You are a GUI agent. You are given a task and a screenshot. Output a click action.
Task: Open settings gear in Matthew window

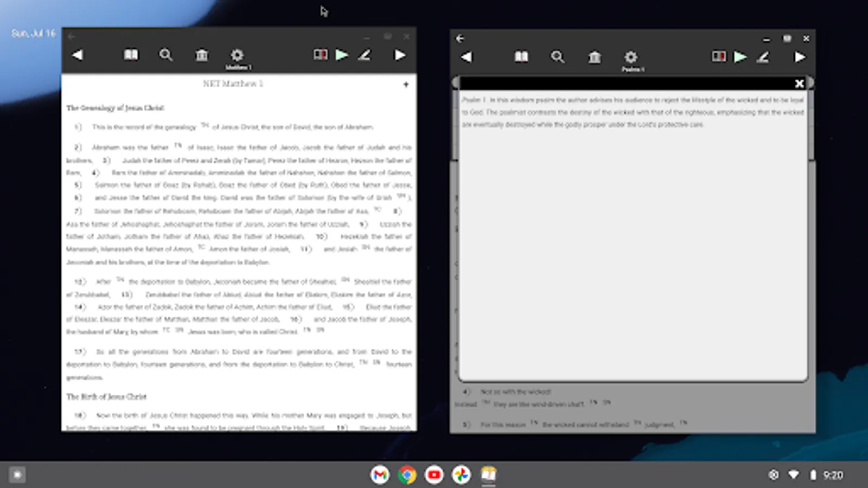coord(237,55)
